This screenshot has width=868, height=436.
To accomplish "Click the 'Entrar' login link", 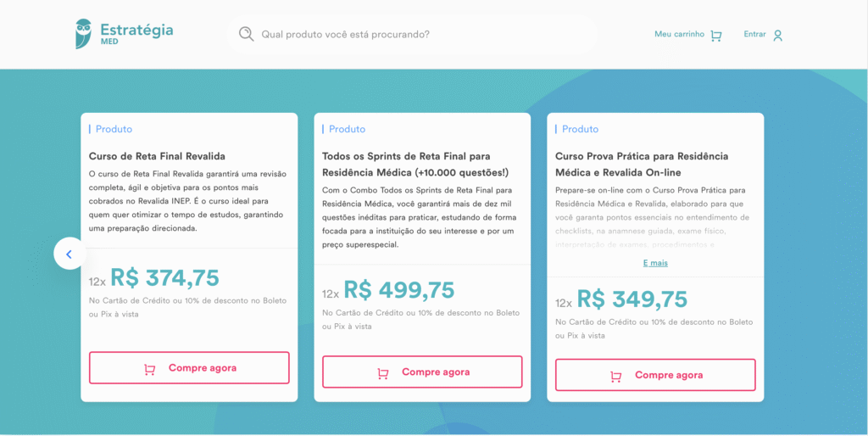I will (754, 35).
